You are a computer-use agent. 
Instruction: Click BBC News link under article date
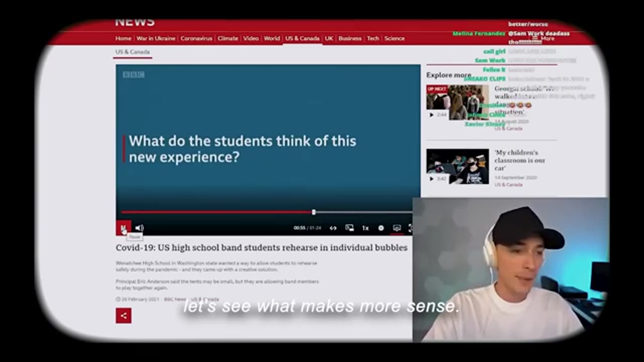coord(175,299)
